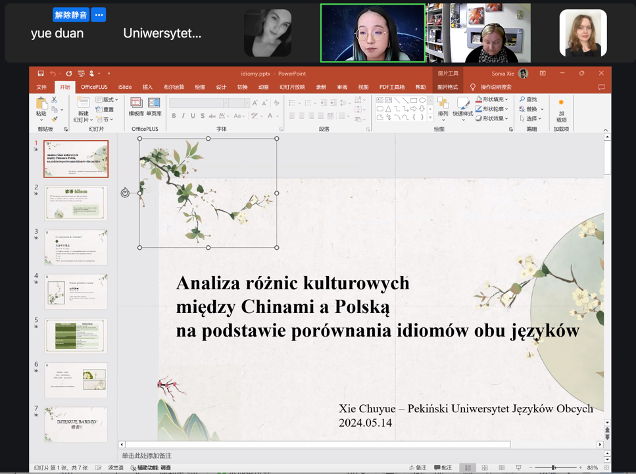Click the Paste icon in the ribbon
The image size is (636, 474).
41,103
